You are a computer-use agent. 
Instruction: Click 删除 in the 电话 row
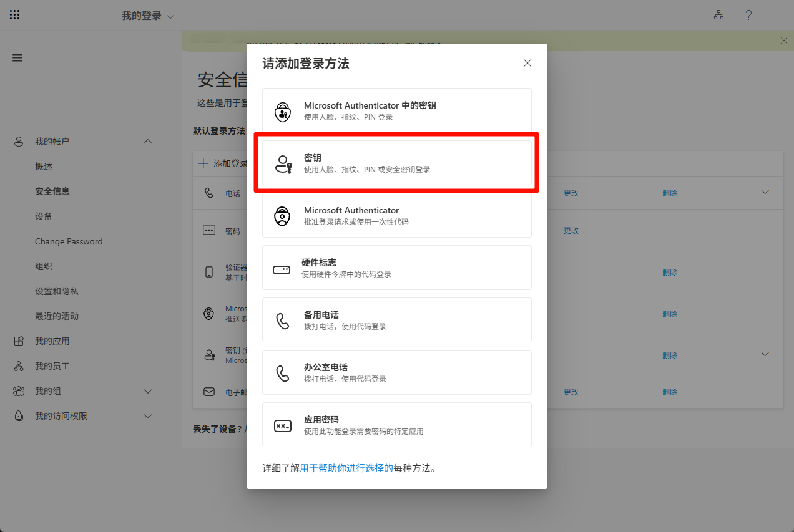[670, 193]
